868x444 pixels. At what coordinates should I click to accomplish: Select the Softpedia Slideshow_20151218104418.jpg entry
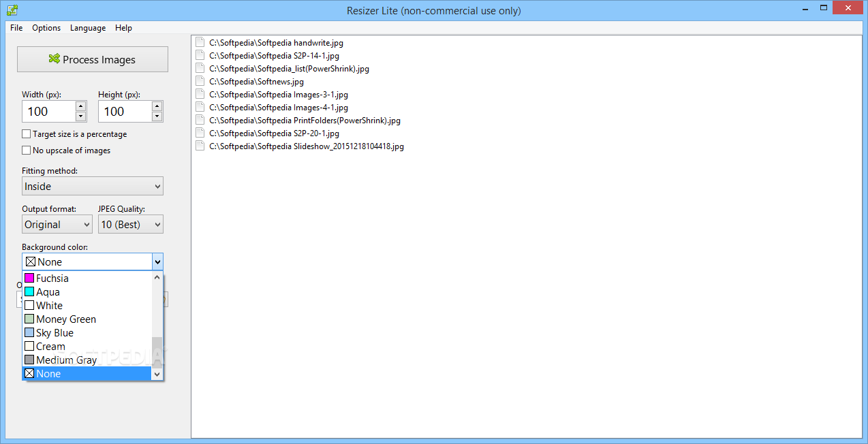click(307, 146)
